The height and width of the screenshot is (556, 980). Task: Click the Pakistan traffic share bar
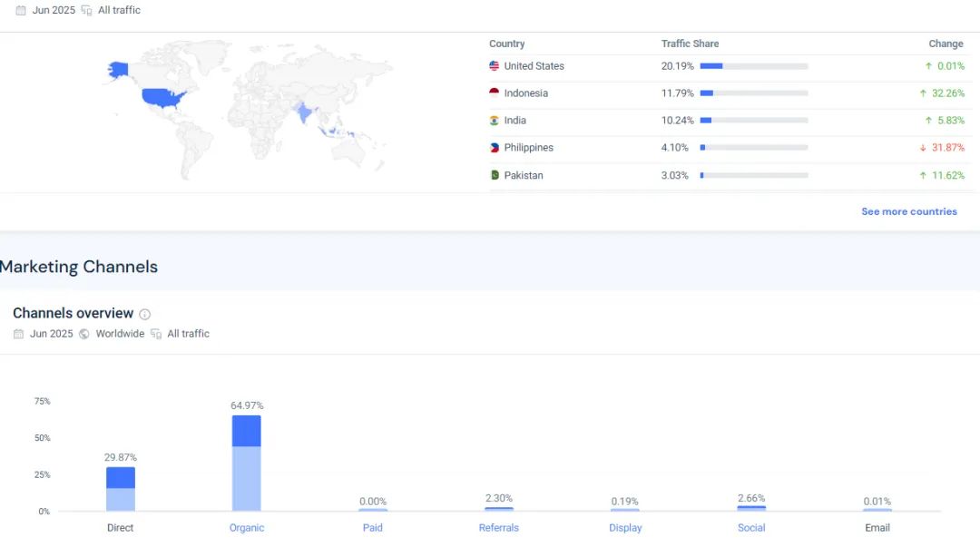pyautogui.click(x=754, y=175)
